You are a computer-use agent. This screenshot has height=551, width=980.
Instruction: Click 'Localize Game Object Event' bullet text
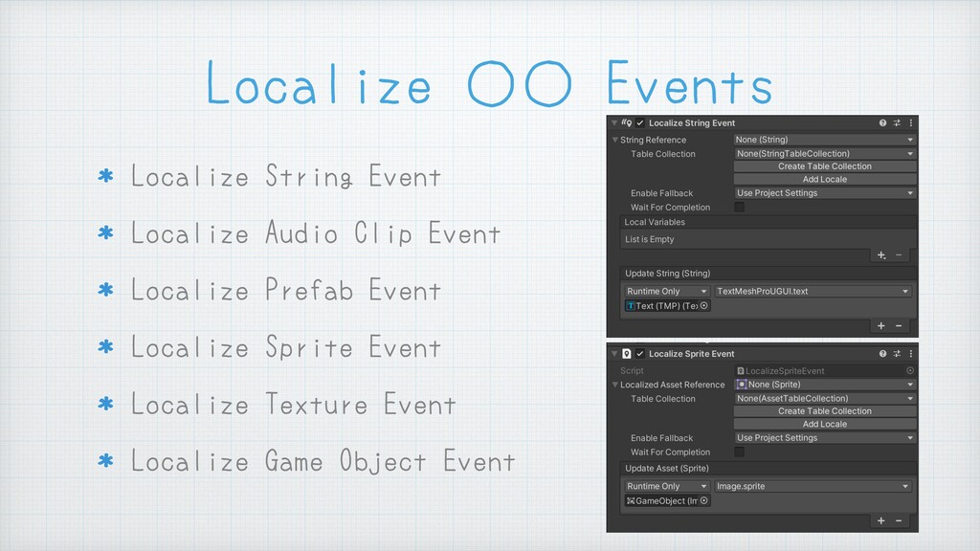click(x=323, y=462)
